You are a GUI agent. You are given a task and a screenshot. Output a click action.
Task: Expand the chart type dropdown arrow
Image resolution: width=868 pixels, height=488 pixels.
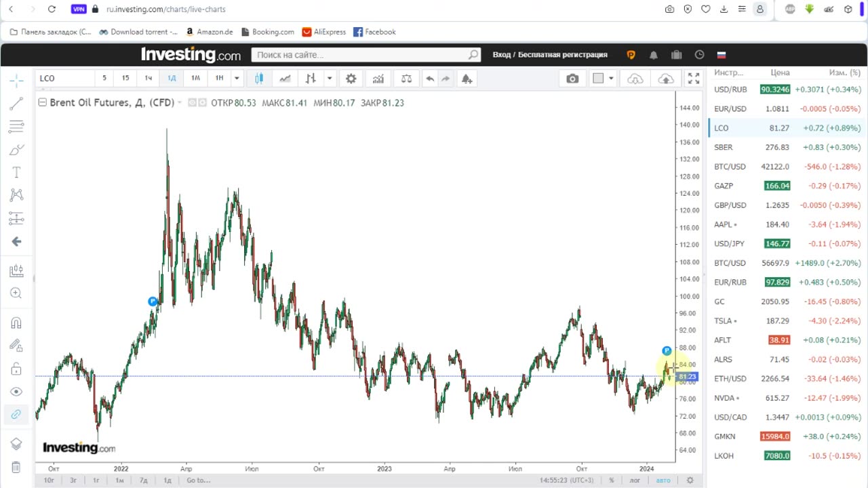(x=330, y=79)
